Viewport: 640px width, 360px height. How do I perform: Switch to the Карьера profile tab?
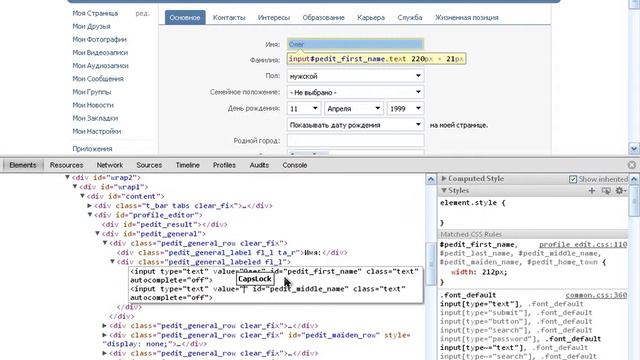coord(371,18)
